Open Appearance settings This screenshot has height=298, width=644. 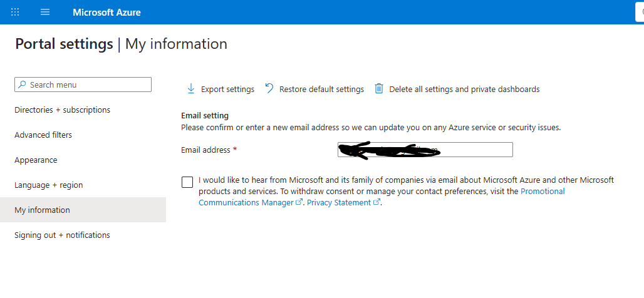click(36, 160)
